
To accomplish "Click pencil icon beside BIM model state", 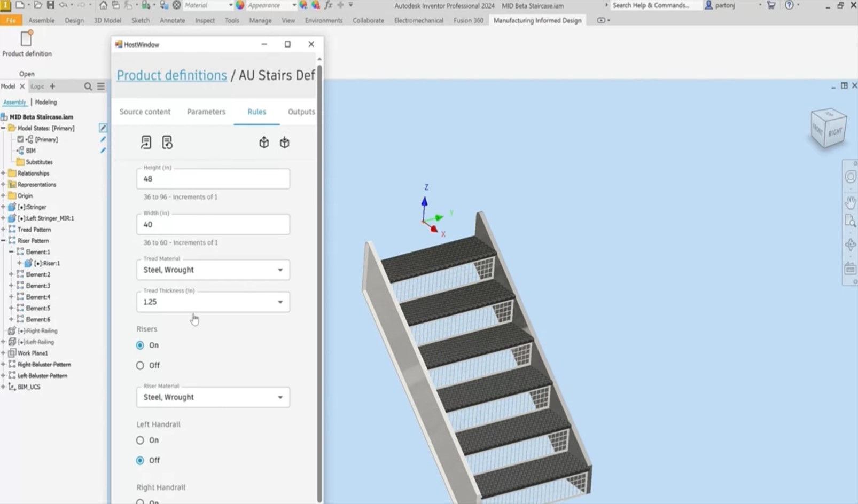I will (103, 151).
